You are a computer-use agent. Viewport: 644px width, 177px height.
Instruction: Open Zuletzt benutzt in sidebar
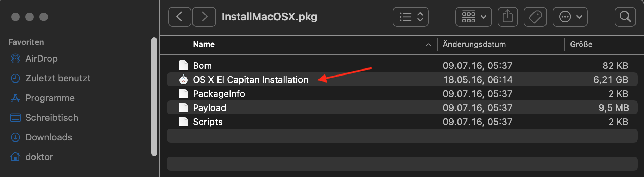coord(58,78)
